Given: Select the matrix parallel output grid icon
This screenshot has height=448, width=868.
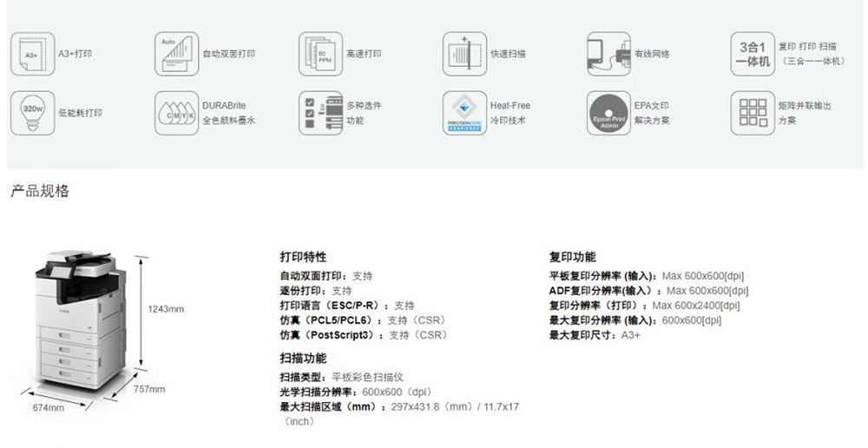Looking at the screenshot, I should coord(752,113).
